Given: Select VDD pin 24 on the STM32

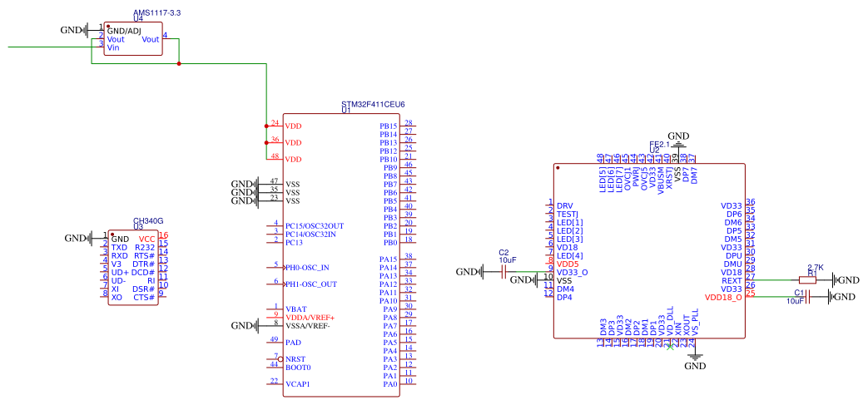Looking at the screenshot, I should tap(293, 126).
